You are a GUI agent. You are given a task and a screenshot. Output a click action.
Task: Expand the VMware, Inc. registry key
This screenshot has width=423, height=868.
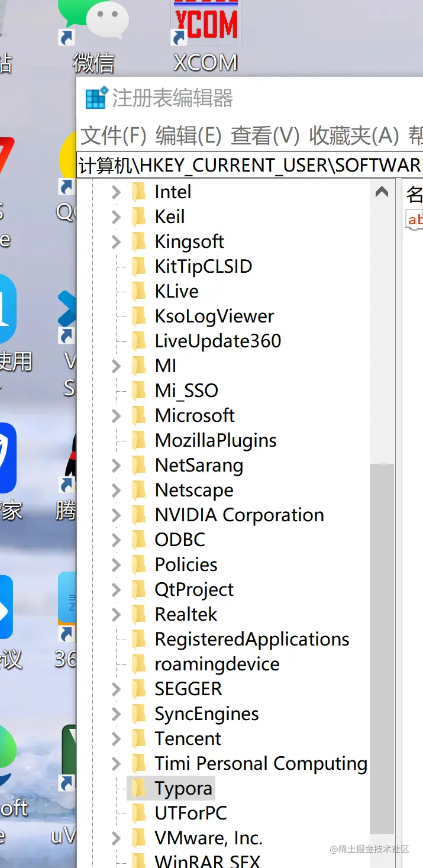tap(116, 838)
